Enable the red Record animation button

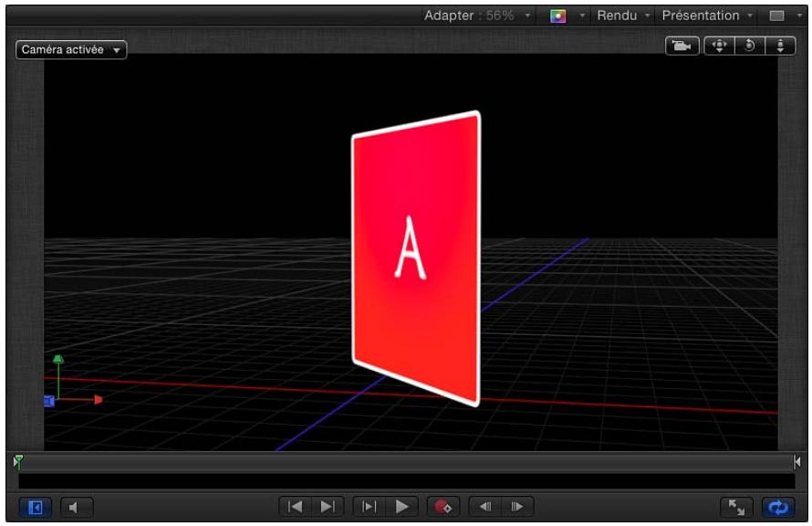pyautogui.click(x=442, y=507)
